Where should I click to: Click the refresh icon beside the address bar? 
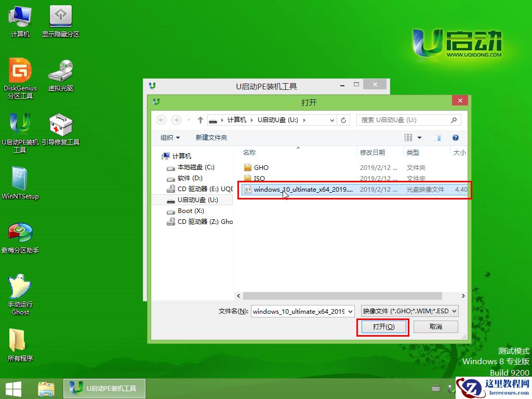click(x=343, y=119)
